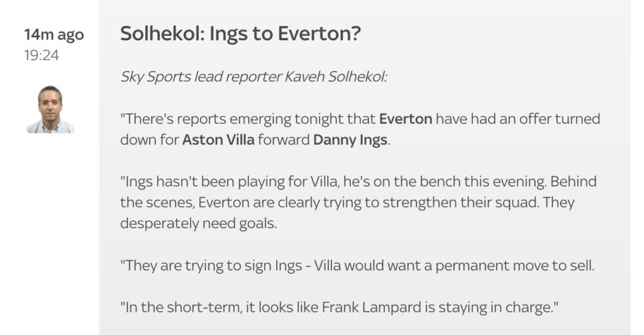The image size is (644, 335).
Task: Click the bold Danny Ings name
Action: [350, 140]
